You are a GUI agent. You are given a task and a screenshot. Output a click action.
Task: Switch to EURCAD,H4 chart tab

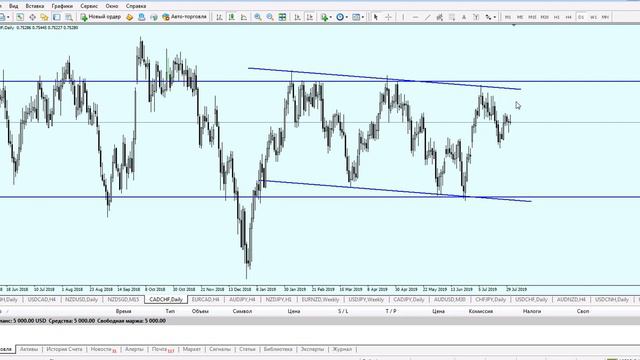point(206,300)
